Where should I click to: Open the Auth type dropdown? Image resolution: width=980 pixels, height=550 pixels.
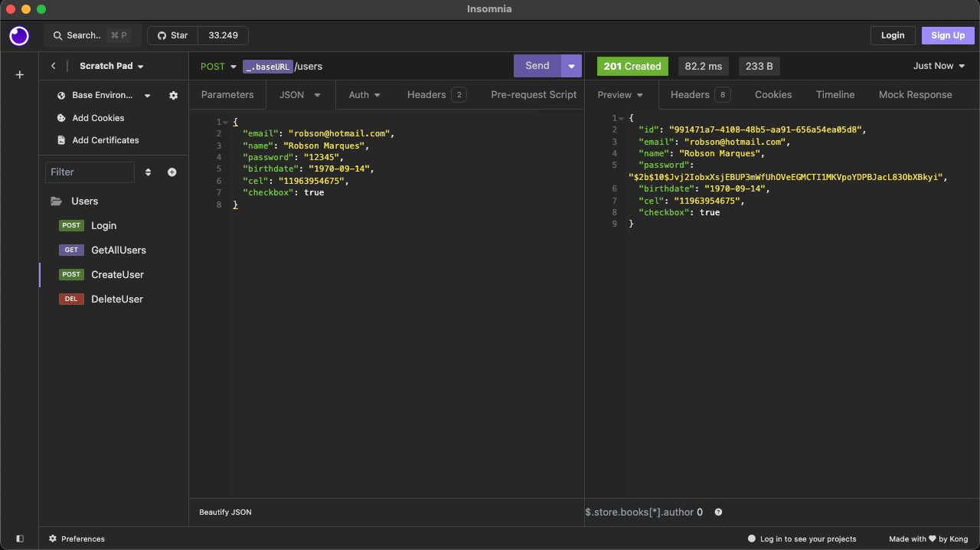coord(365,95)
